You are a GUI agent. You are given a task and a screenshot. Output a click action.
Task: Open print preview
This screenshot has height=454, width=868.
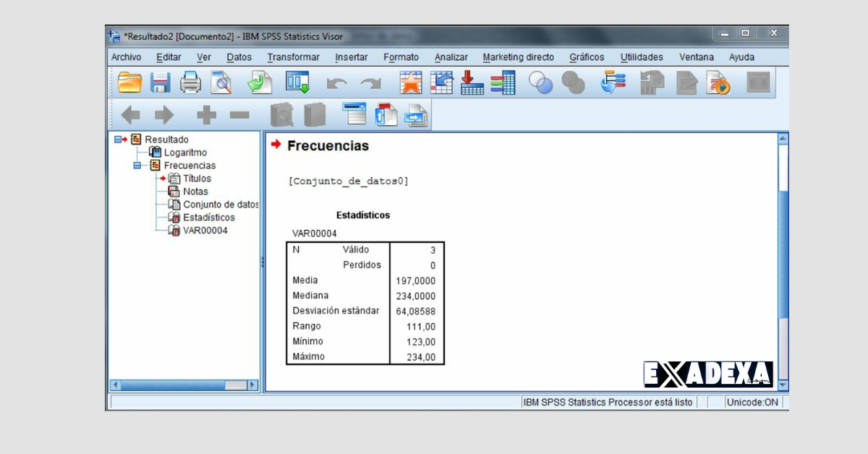coord(221,82)
